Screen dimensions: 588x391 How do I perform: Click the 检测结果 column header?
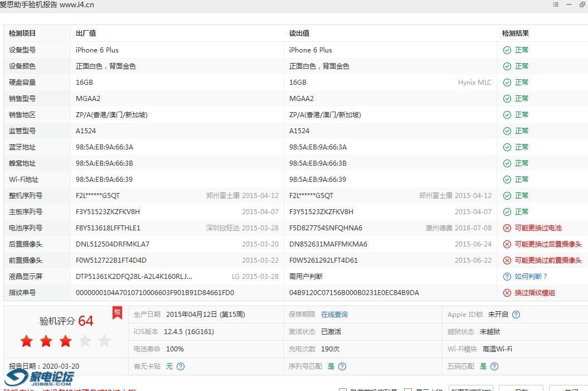[515, 33]
